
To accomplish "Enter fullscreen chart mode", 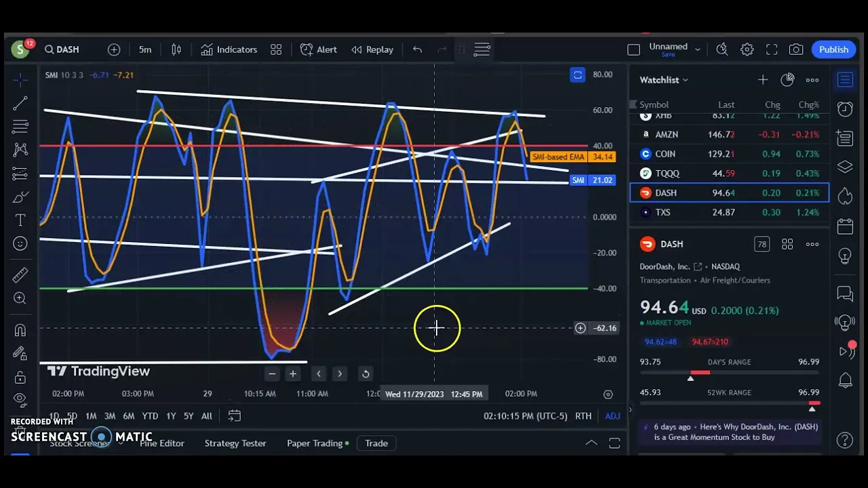I will [x=772, y=49].
